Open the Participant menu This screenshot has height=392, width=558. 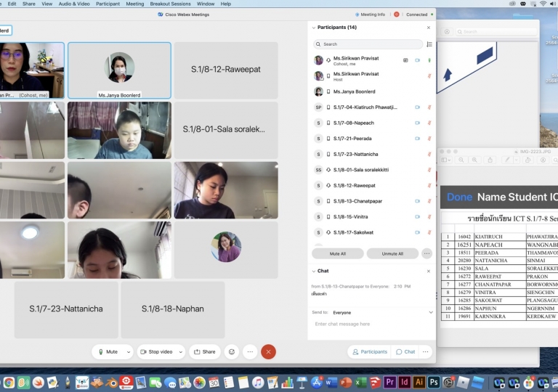(108, 4)
